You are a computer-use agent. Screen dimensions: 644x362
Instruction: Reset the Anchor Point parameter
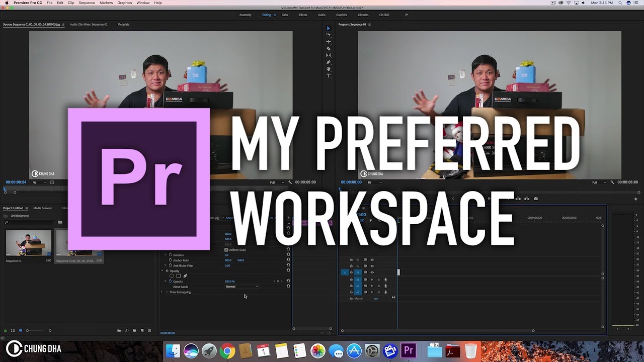click(x=288, y=260)
